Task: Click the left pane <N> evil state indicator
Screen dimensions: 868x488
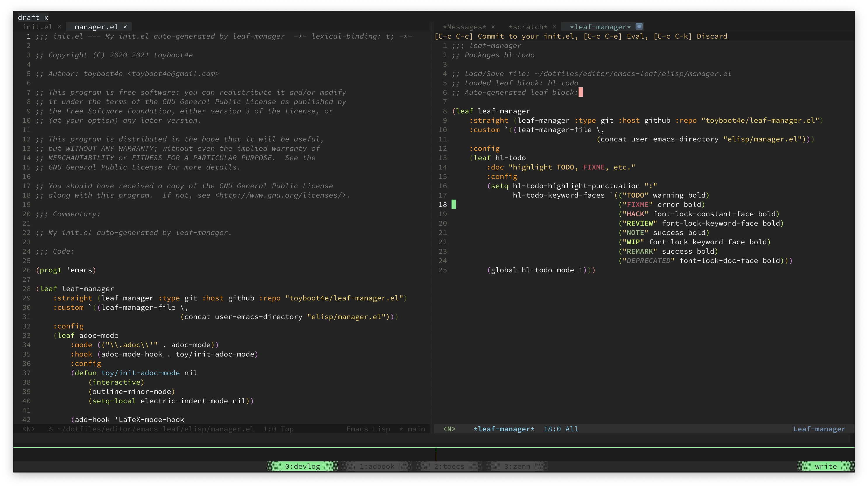Action: pyautogui.click(x=29, y=429)
